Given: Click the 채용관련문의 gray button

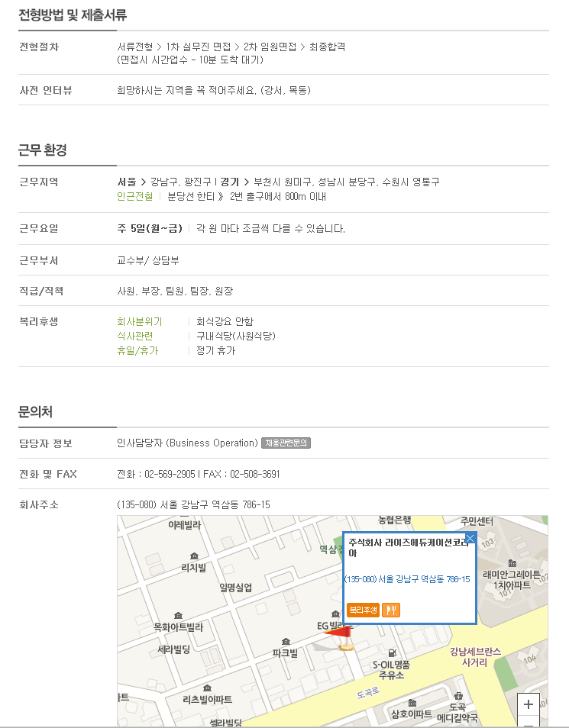Looking at the screenshot, I should [x=286, y=443].
